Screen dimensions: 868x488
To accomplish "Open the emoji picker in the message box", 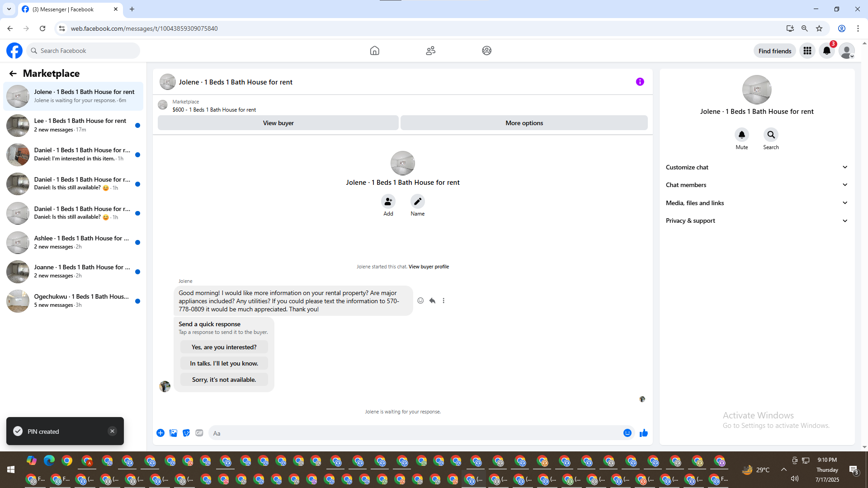I will click(627, 433).
